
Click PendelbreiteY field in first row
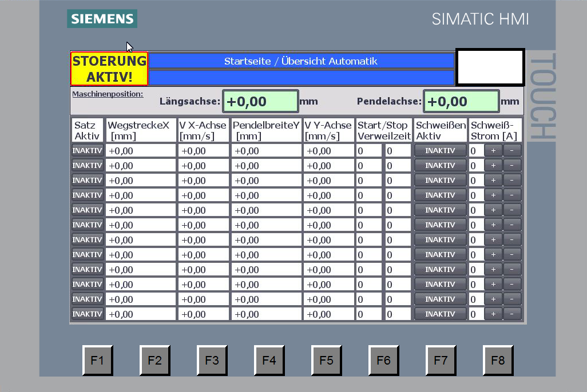(x=267, y=150)
